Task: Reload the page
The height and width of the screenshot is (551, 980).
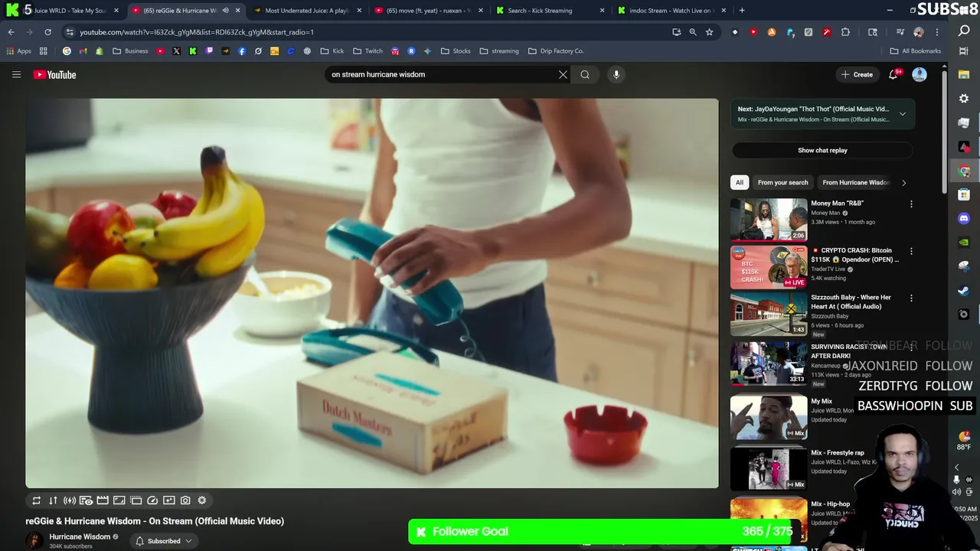Action: click(x=47, y=32)
